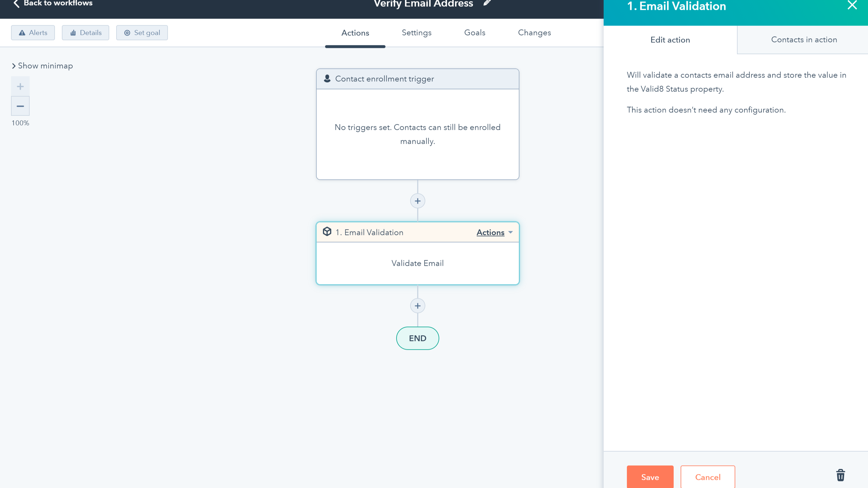Close the Email Validation side panel
Screen dimensions: 868x488
tap(852, 6)
